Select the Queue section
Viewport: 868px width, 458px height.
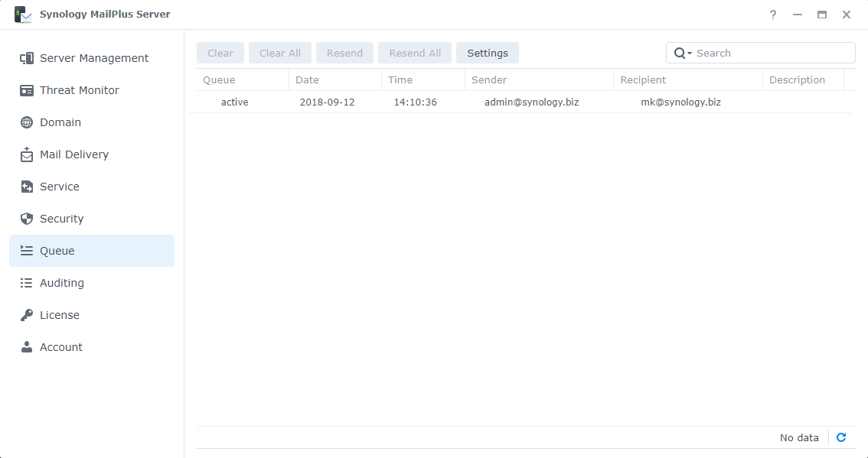click(x=92, y=251)
